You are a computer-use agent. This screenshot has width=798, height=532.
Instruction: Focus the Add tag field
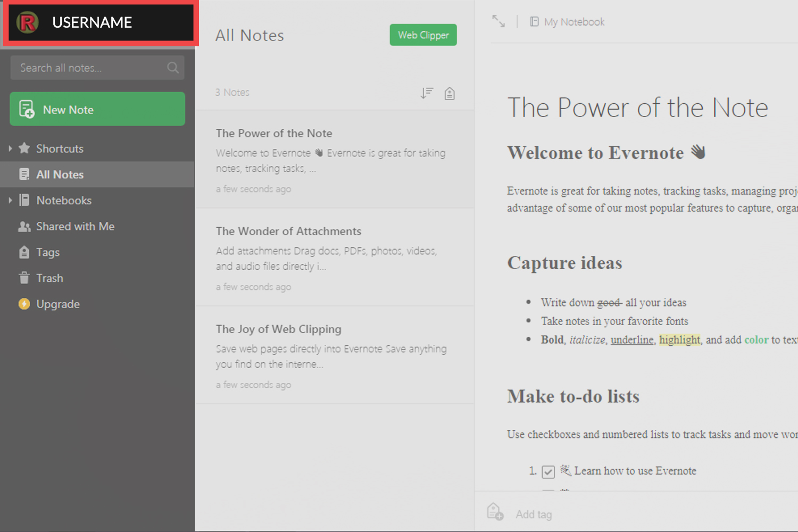click(x=534, y=514)
